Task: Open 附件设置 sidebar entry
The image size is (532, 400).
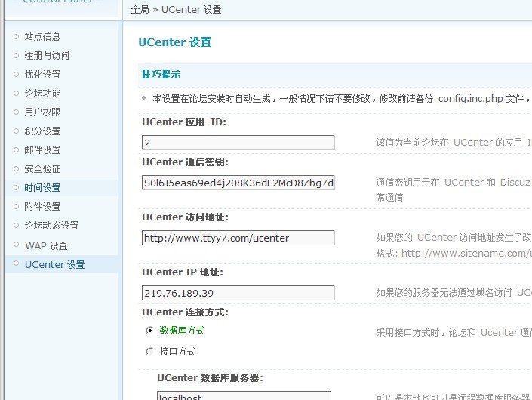Action: point(42,207)
